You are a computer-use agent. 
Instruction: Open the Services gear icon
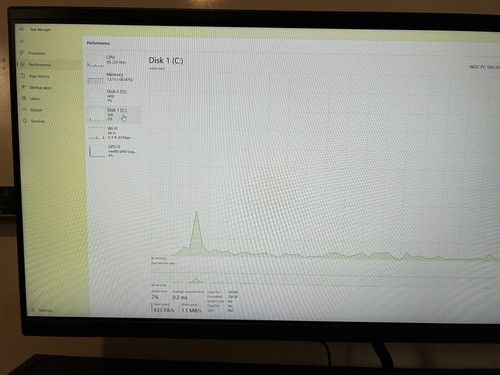click(x=24, y=121)
